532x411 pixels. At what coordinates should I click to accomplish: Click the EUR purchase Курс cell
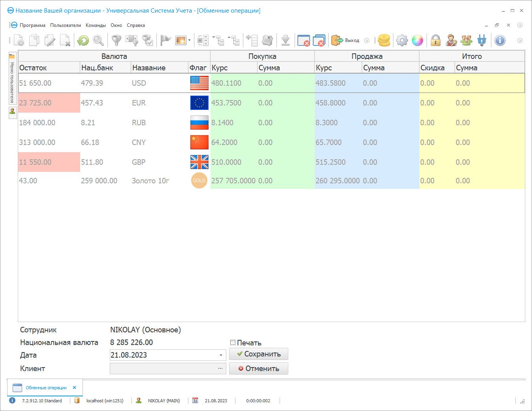(x=233, y=103)
